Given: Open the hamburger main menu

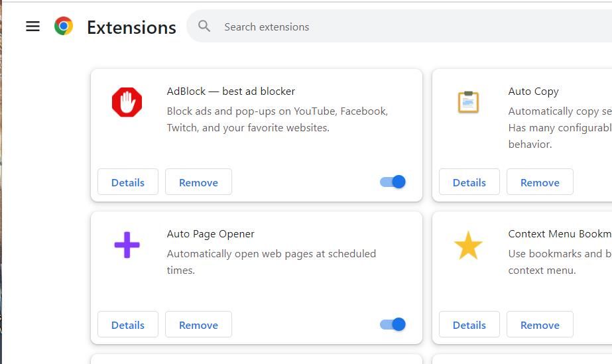Looking at the screenshot, I should pos(32,27).
